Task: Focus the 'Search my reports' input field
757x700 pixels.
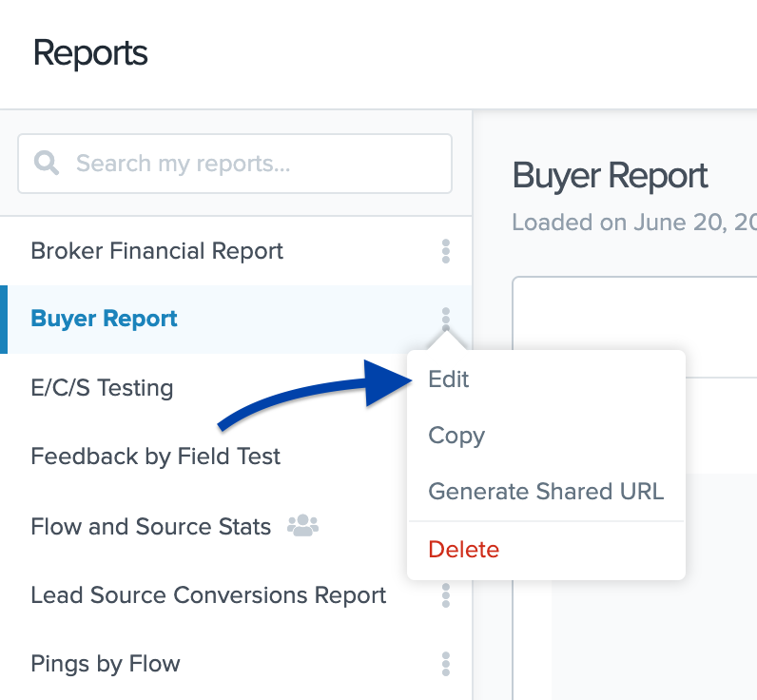Action: click(247, 164)
